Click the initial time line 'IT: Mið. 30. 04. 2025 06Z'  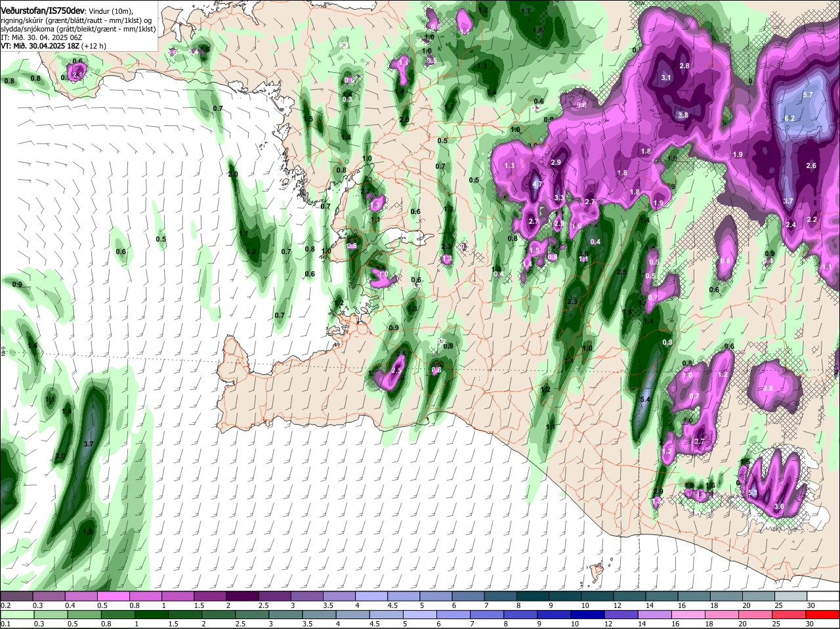click(41, 37)
